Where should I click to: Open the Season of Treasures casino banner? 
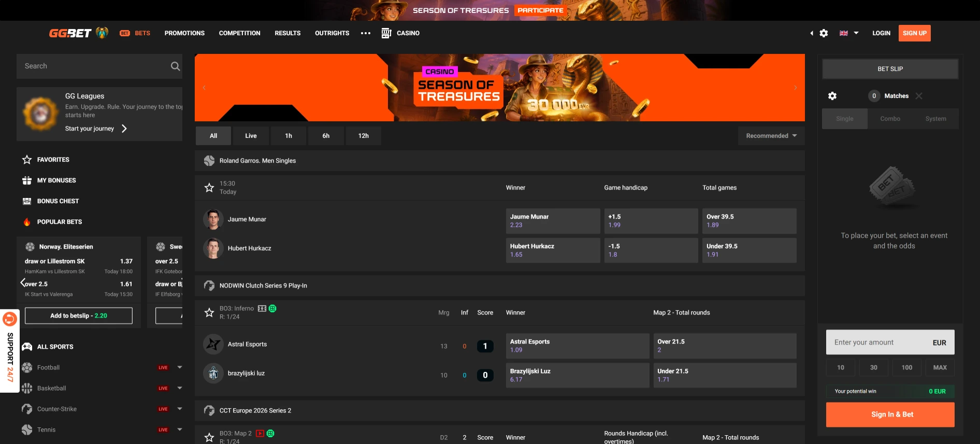click(500, 88)
